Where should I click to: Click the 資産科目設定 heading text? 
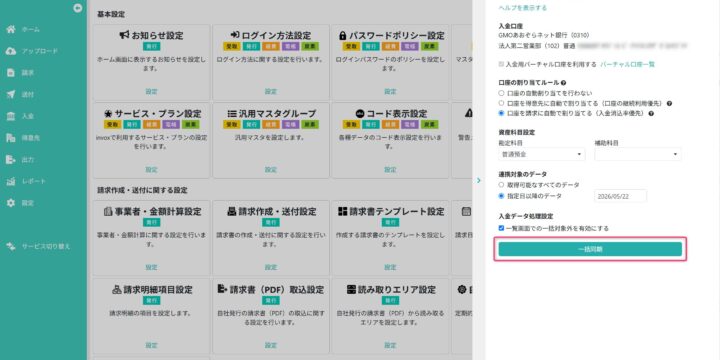[x=517, y=133]
